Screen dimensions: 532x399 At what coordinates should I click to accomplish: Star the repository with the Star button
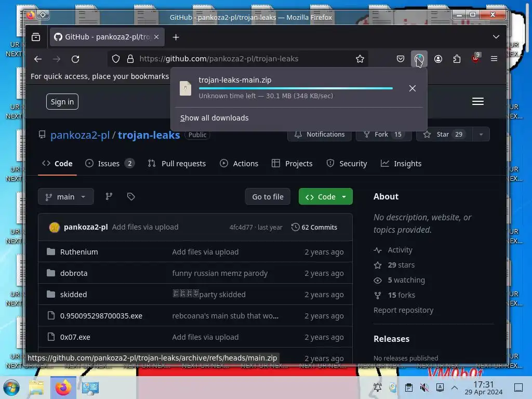tap(444, 135)
